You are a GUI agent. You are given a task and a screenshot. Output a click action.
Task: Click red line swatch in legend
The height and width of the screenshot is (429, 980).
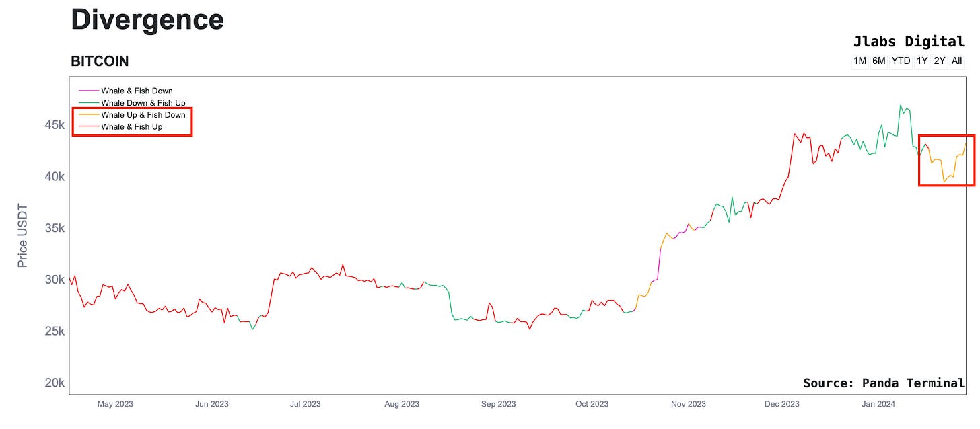pos(89,126)
